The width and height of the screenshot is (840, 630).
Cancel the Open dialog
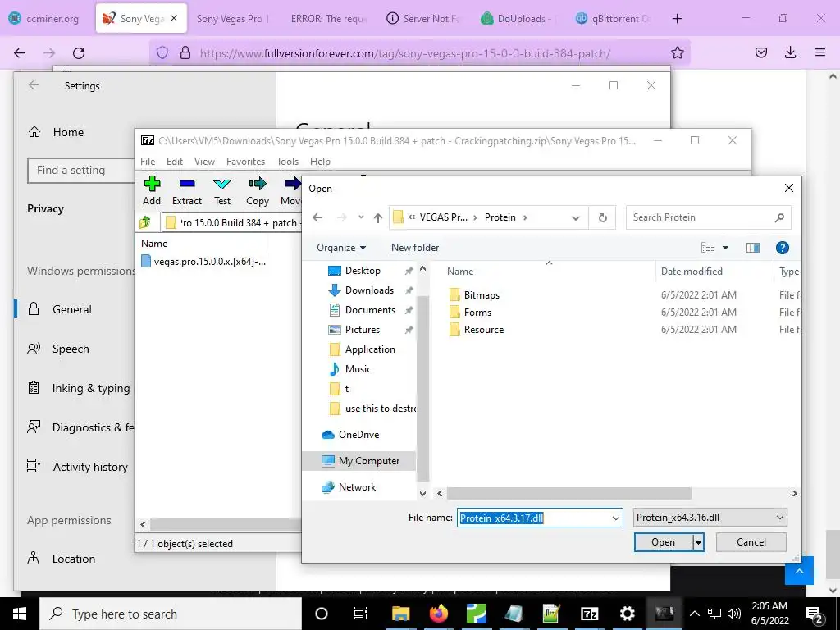(x=751, y=542)
